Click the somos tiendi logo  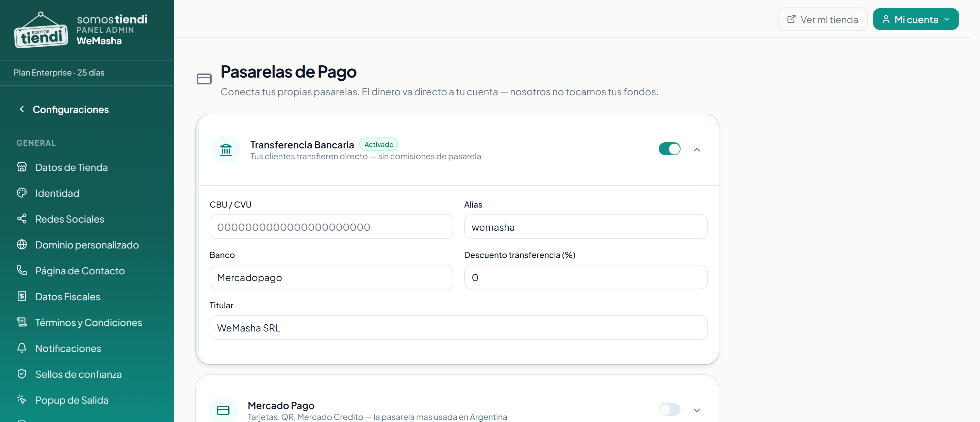pos(41,30)
